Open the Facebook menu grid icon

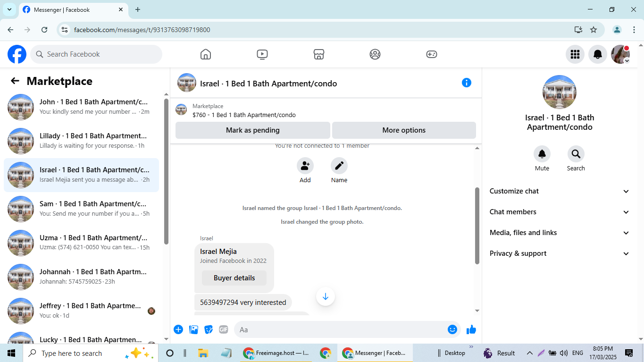pyautogui.click(x=575, y=54)
